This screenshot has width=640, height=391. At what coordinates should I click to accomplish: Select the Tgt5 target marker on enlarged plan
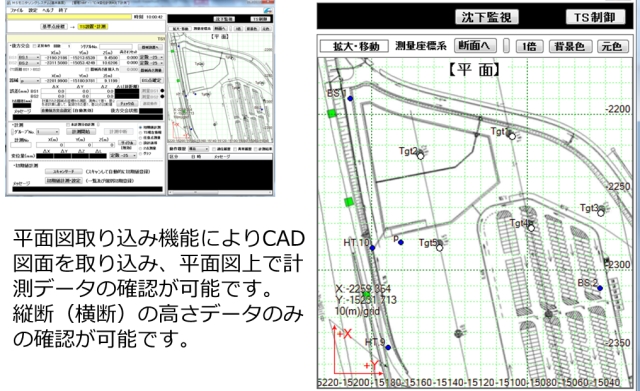(x=440, y=248)
